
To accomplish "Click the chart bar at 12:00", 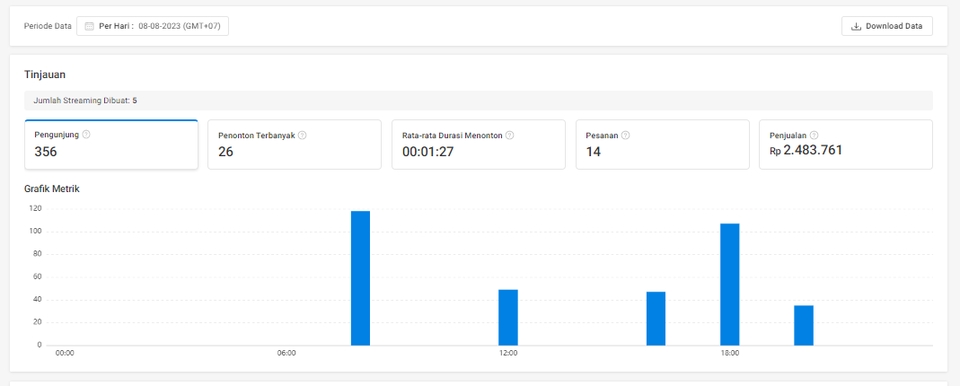I will point(508,317).
